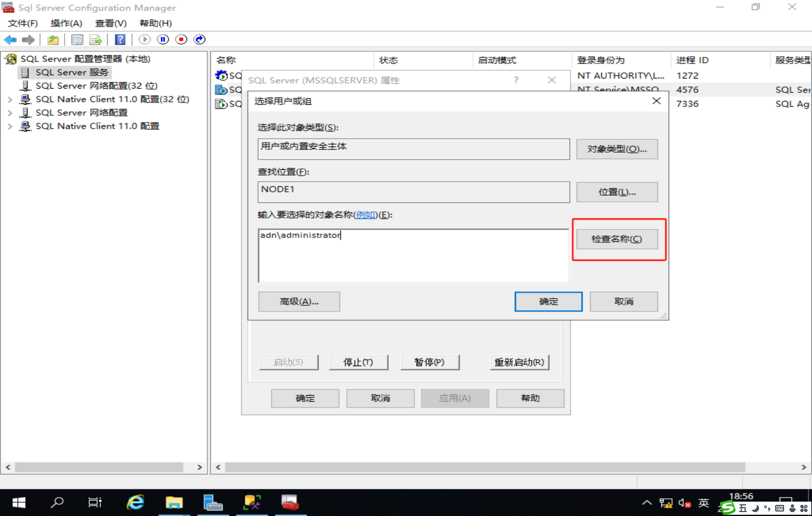Open the 文件(F) menu
The width and height of the screenshot is (812, 516).
(23, 23)
